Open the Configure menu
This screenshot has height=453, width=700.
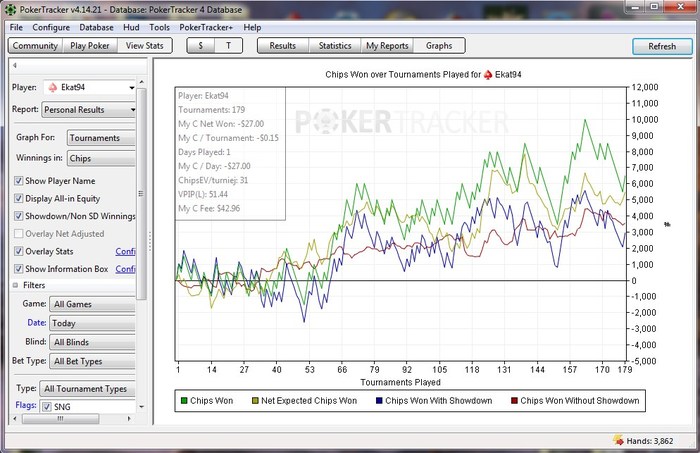[x=51, y=27]
